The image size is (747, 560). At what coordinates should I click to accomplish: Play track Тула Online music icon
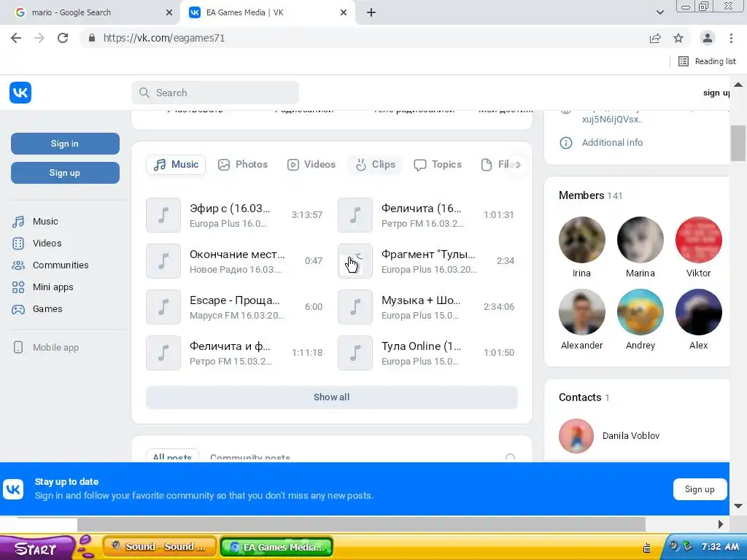pyautogui.click(x=355, y=353)
